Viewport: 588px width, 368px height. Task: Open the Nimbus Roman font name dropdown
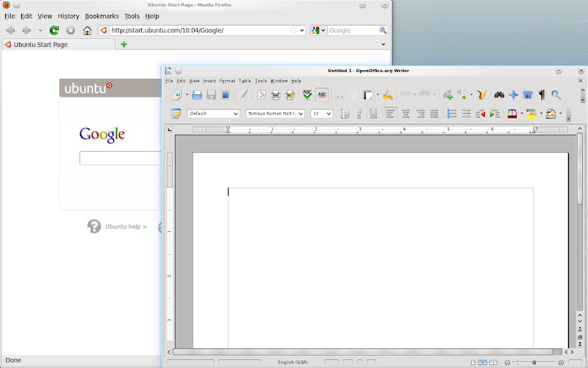[x=301, y=113]
